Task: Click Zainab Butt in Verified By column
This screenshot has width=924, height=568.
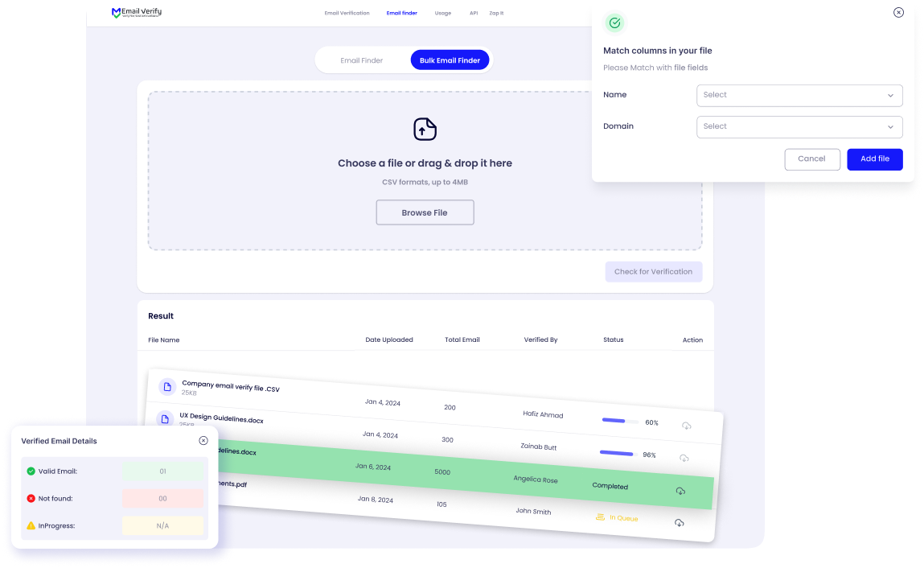Action: coord(539,447)
